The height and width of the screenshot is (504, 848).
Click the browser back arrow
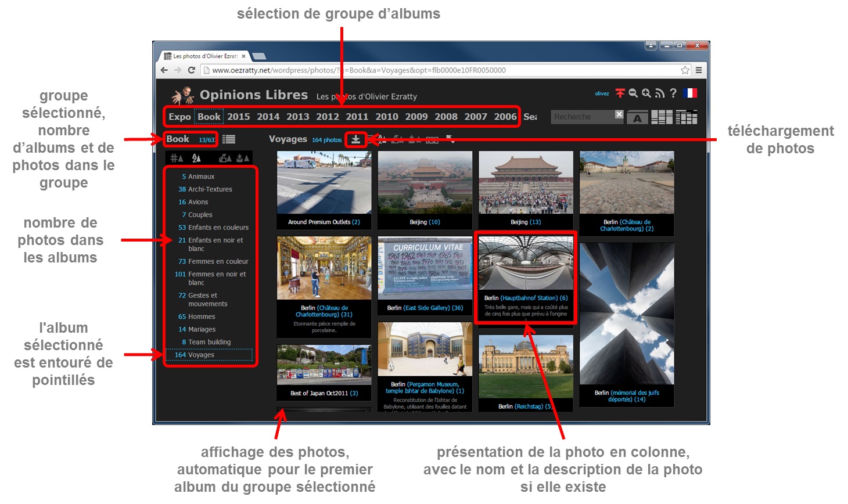pyautogui.click(x=164, y=70)
